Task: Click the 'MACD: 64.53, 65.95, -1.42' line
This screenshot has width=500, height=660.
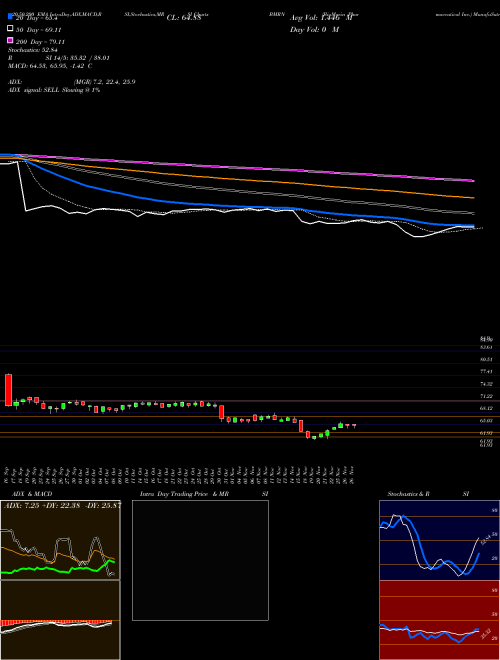Action: [50, 66]
